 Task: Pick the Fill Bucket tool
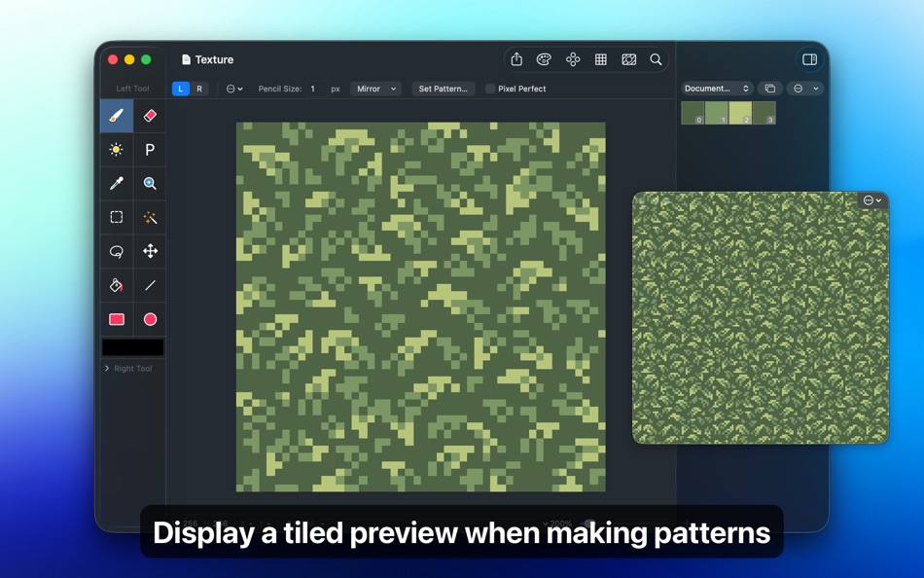(116, 285)
